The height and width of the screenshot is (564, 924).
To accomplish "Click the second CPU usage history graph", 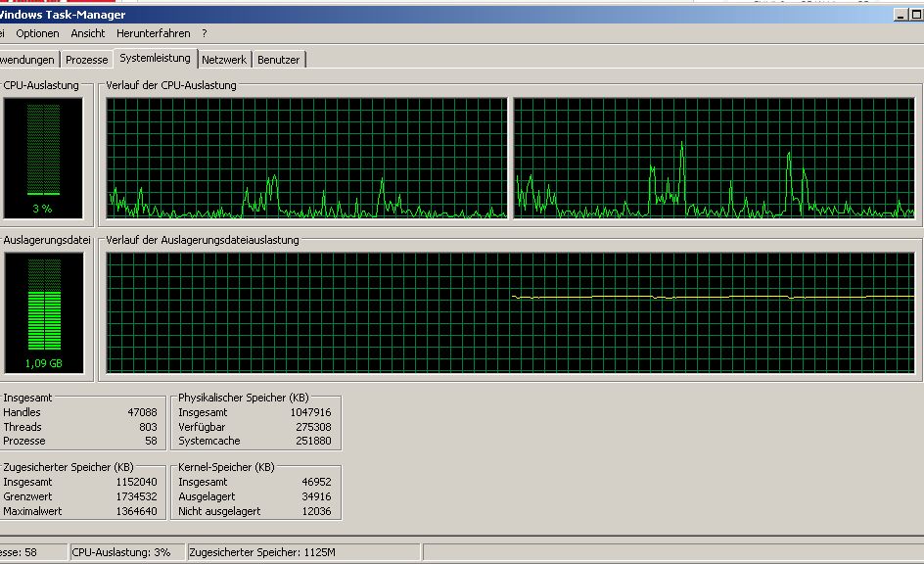I will 715,158.
